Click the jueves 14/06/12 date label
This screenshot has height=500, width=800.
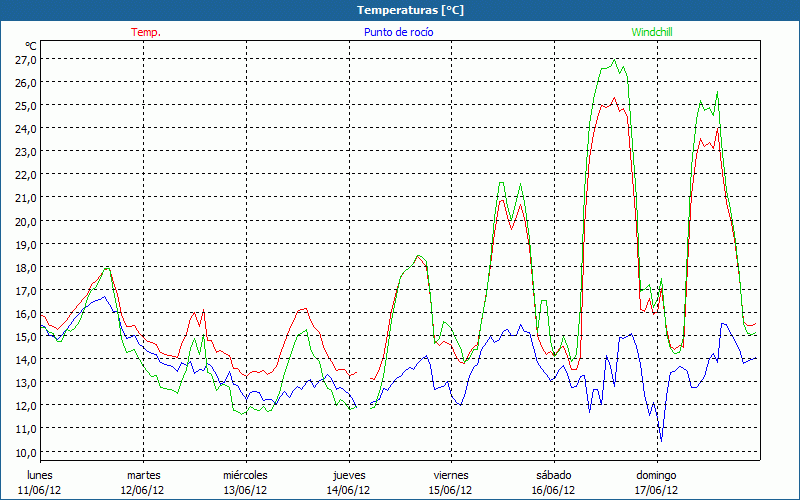point(349,482)
